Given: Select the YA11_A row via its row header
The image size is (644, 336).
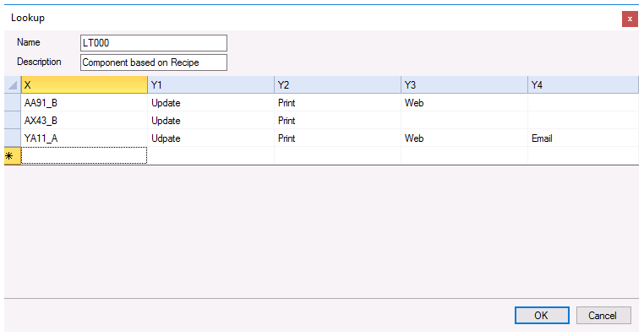Looking at the screenshot, I should [13, 138].
